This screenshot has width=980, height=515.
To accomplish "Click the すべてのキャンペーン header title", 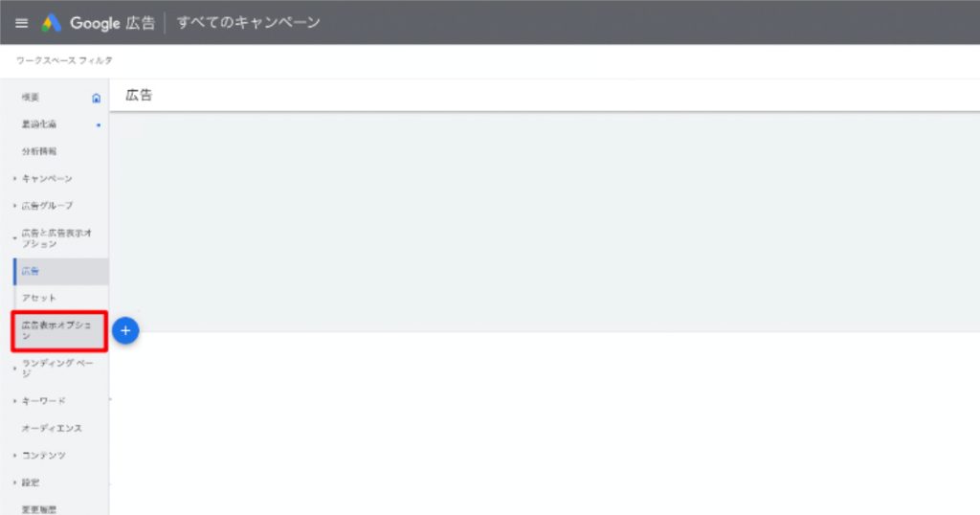I will pyautogui.click(x=248, y=23).
